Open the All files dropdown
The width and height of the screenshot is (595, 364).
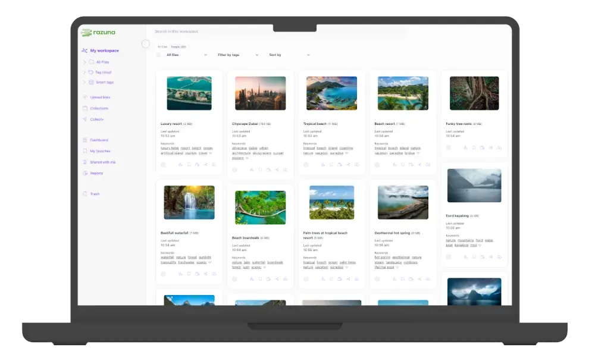tap(186, 55)
